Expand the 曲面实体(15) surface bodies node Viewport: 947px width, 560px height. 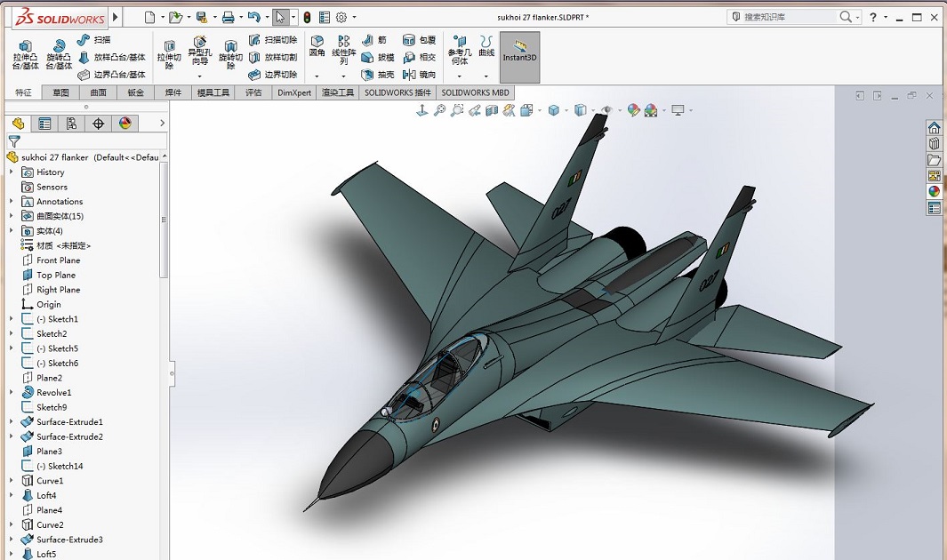(11, 216)
